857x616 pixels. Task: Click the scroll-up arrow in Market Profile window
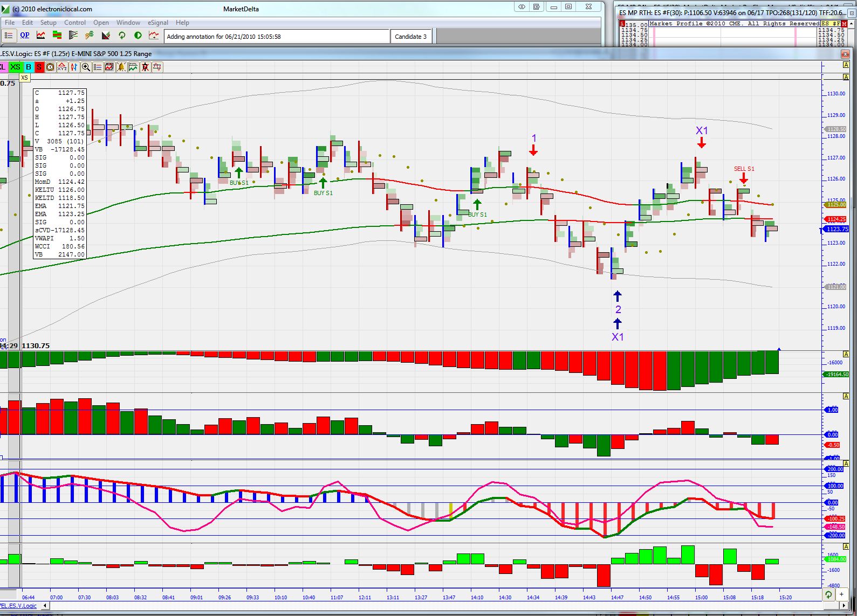pyautogui.click(x=851, y=24)
